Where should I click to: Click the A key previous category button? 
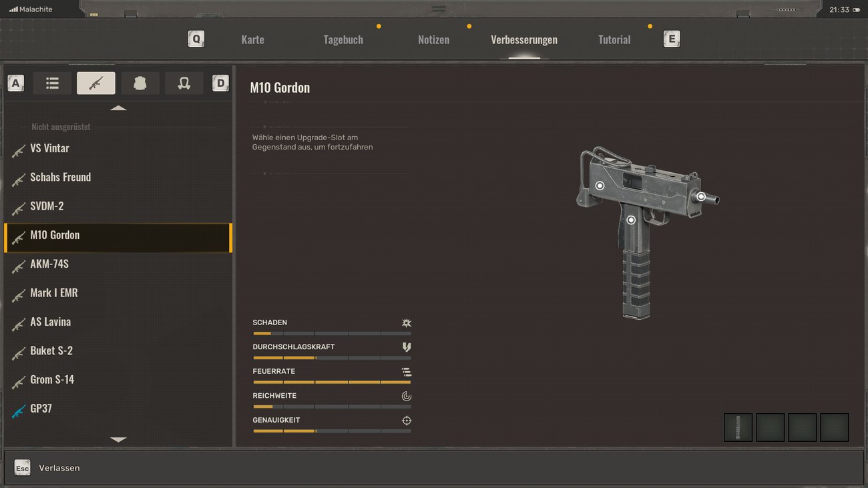[x=15, y=83]
